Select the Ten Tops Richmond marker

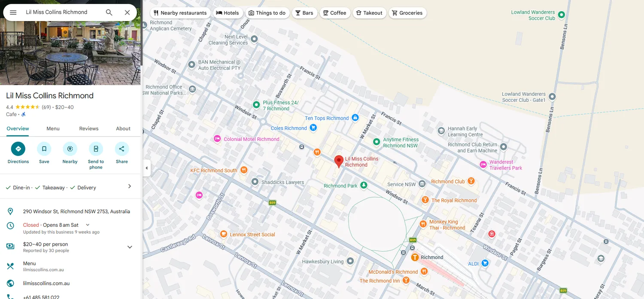(355, 118)
